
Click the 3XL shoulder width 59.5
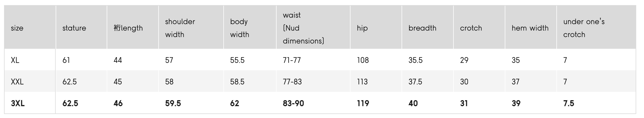[173, 103]
